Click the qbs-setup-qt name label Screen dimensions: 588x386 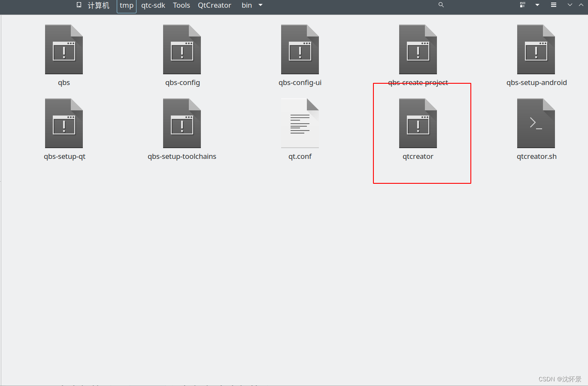64,156
